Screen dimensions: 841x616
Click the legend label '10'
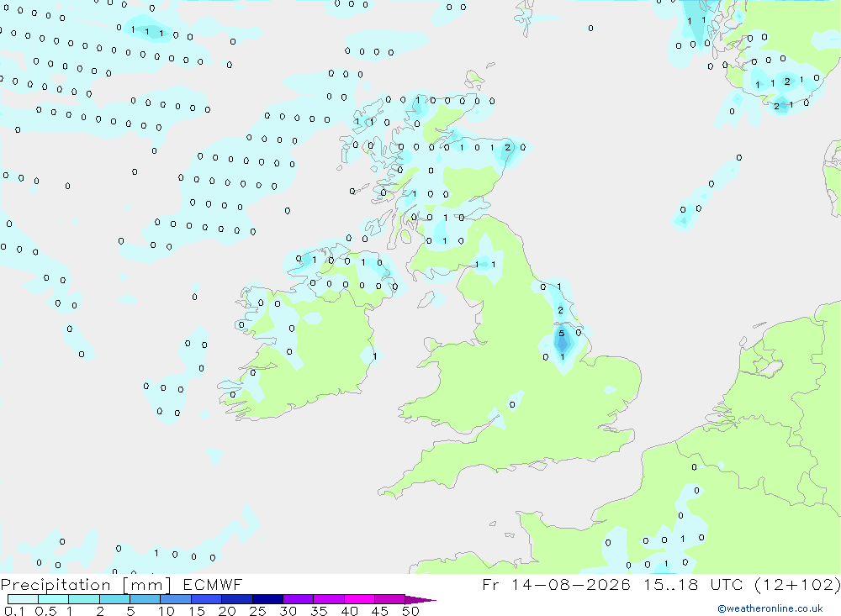[x=167, y=611]
